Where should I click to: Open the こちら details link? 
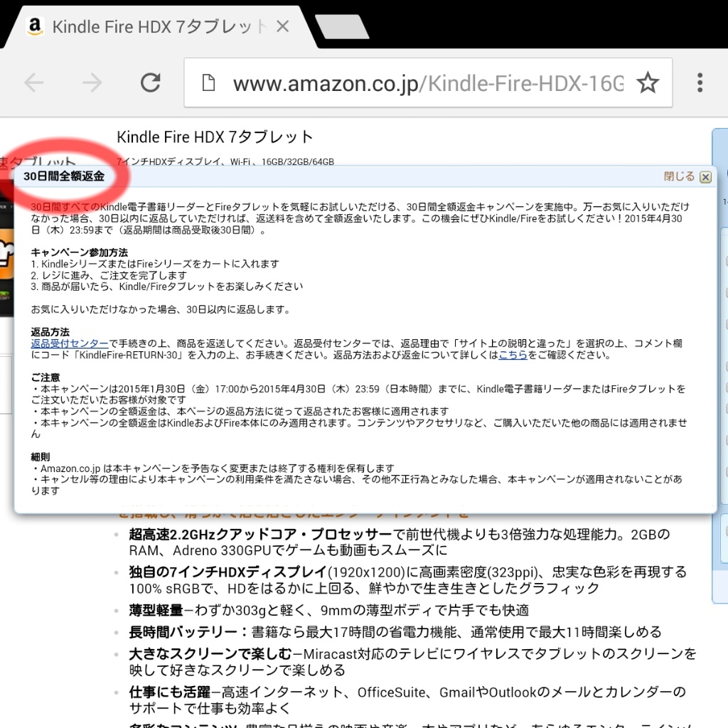point(513,355)
